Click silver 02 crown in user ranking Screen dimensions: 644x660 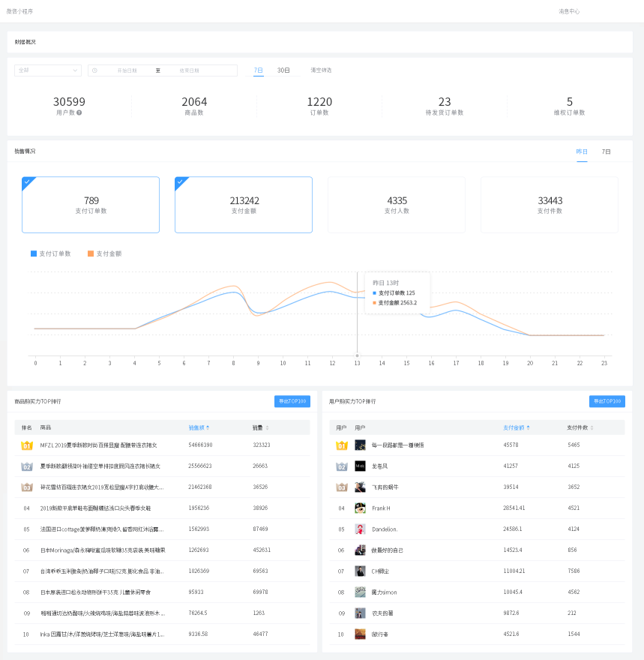click(342, 466)
